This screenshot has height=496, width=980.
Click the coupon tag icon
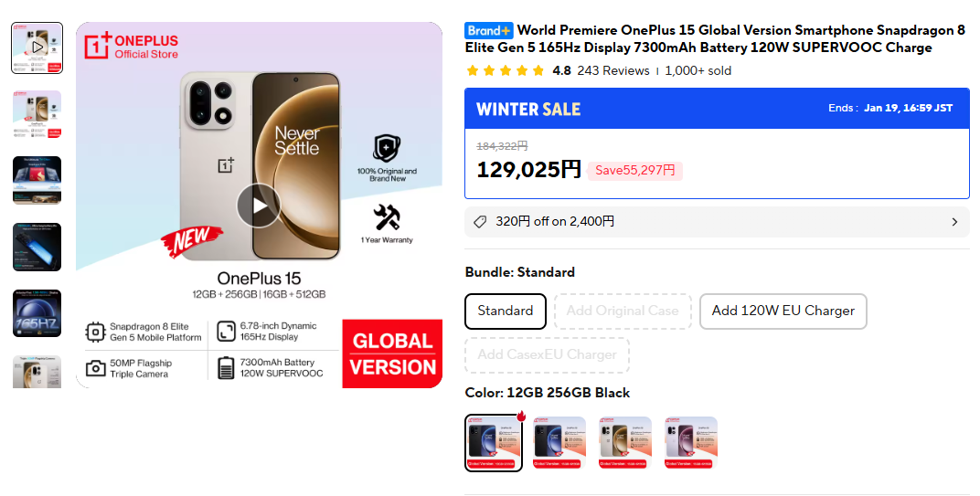click(480, 222)
